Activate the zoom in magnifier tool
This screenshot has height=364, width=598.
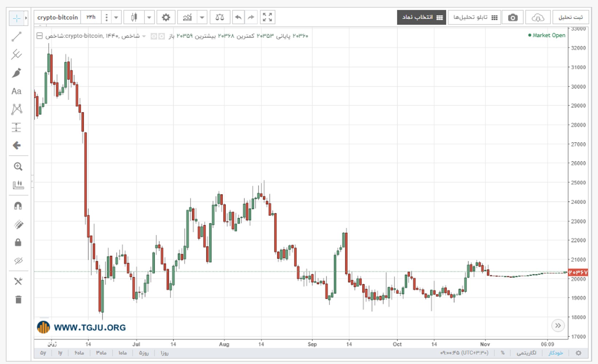tap(18, 166)
